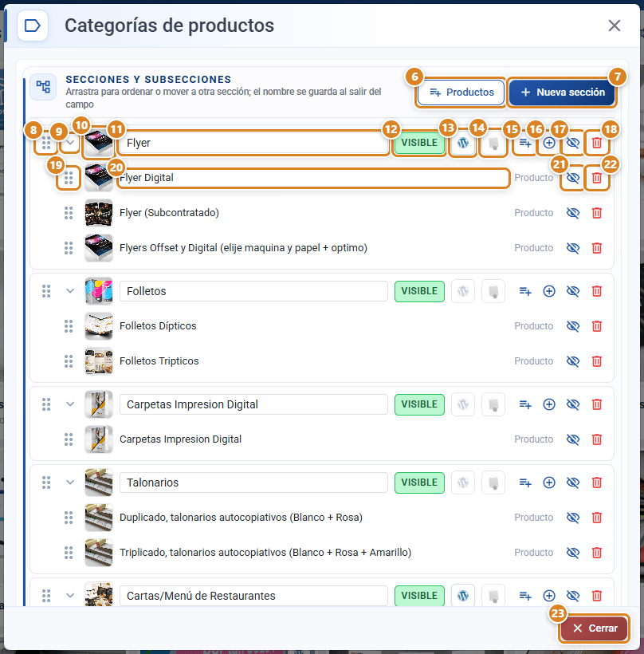Click the Cerrar button

tap(595, 628)
